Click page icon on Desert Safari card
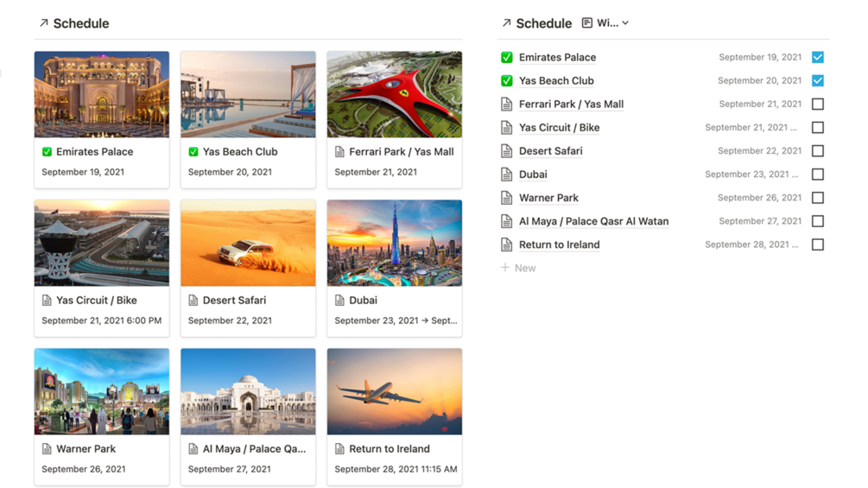 coord(193,301)
